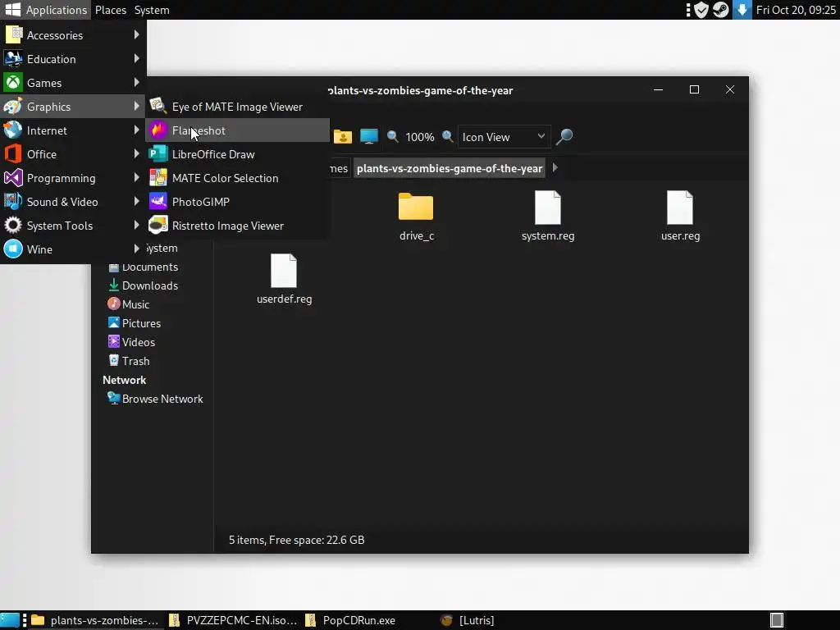Open the Icon View dropdown
The height and width of the screenshot is (630, 840).
coord(504,137)
